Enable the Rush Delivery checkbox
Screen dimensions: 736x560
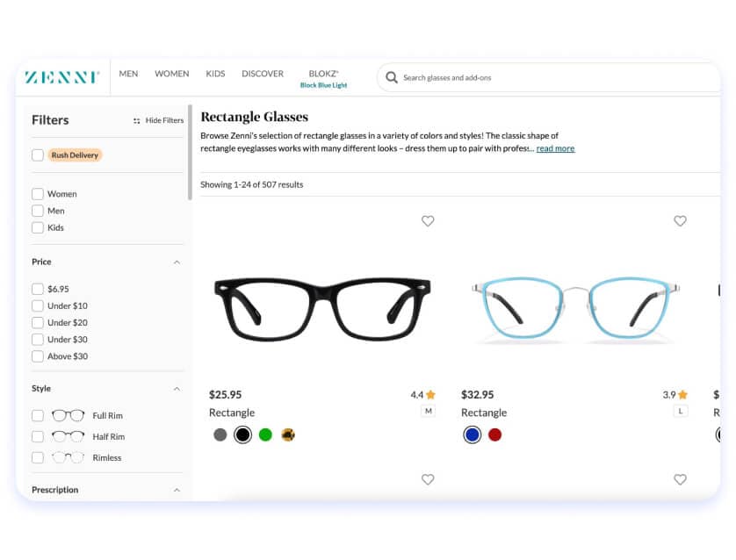[x=38, y=155]
